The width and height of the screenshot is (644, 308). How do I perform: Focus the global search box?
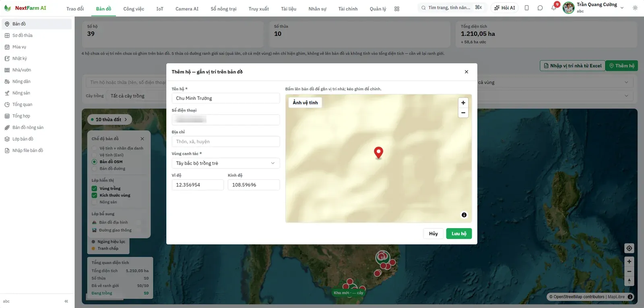452,8
